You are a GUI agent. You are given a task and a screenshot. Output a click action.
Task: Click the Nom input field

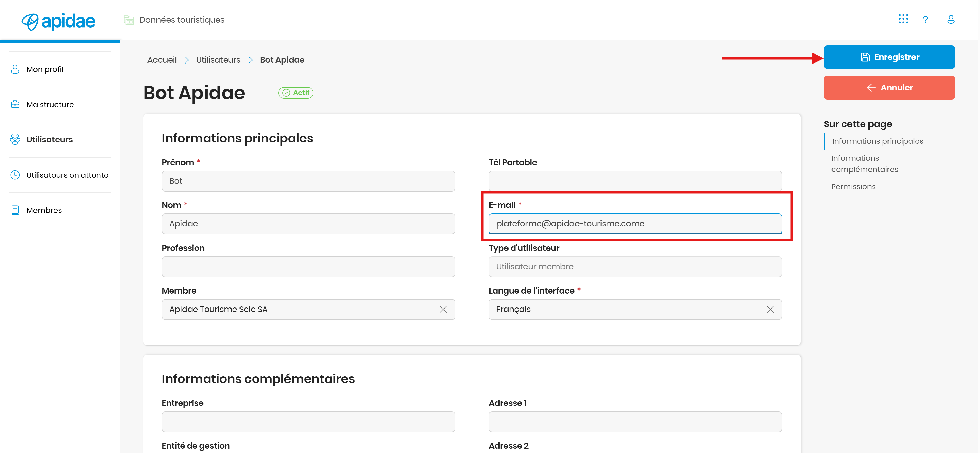tap(308, 224)
